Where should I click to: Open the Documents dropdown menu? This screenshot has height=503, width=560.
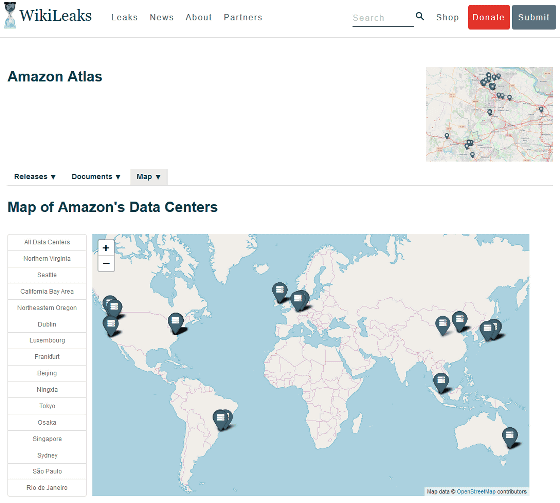coord(96,176)
